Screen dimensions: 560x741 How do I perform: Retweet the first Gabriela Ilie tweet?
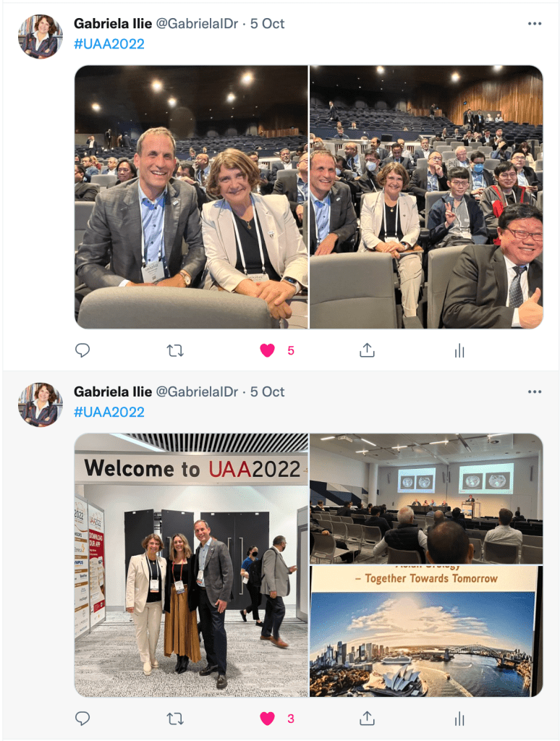coord(175,351)
